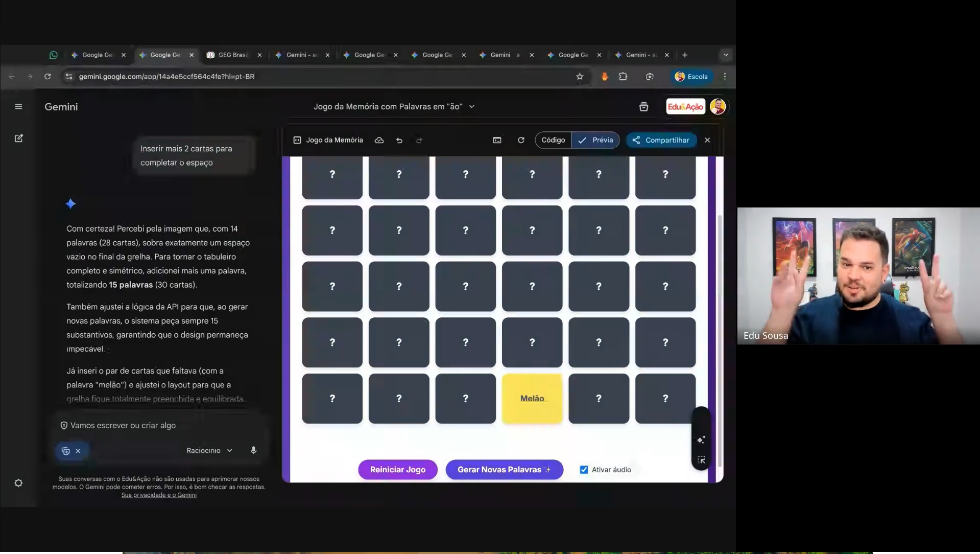Viewport: 980px width, 554px height.
Task: Select the Prévia view toggle
Action: (595, 140)
